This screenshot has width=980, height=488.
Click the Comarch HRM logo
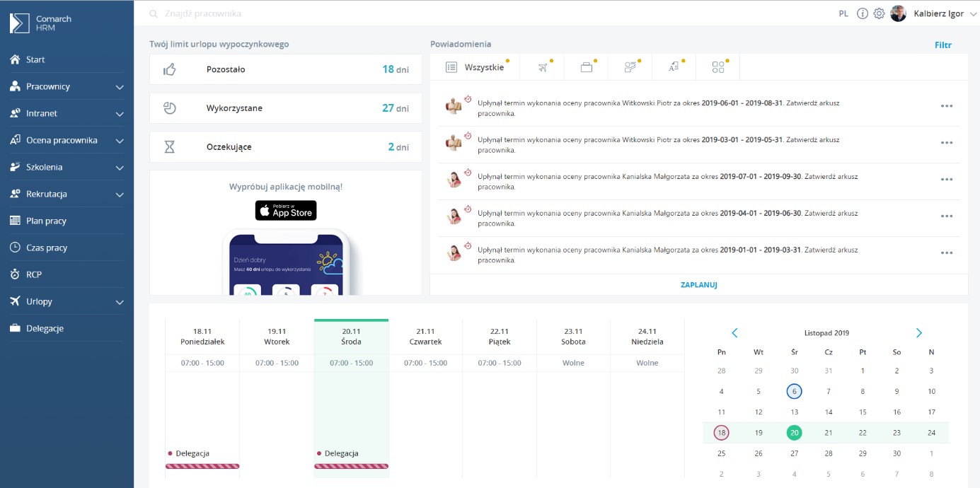coord(40,23)
